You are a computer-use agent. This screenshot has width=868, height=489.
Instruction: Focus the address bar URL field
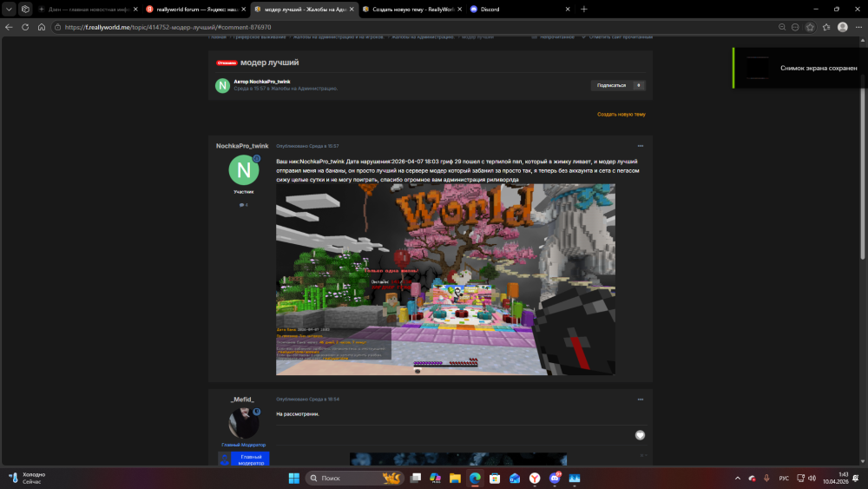coord(415,27)
